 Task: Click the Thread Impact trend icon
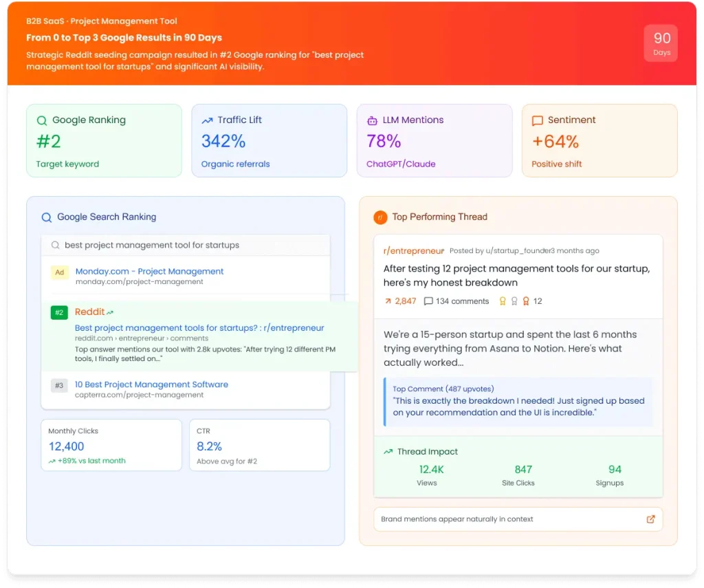pyautogui.click(x=388, y=452)
